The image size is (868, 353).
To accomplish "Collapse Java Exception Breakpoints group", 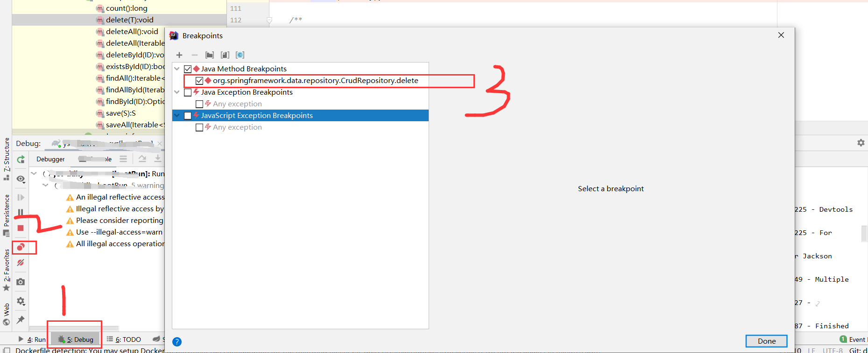I will [x=177, y=92].
